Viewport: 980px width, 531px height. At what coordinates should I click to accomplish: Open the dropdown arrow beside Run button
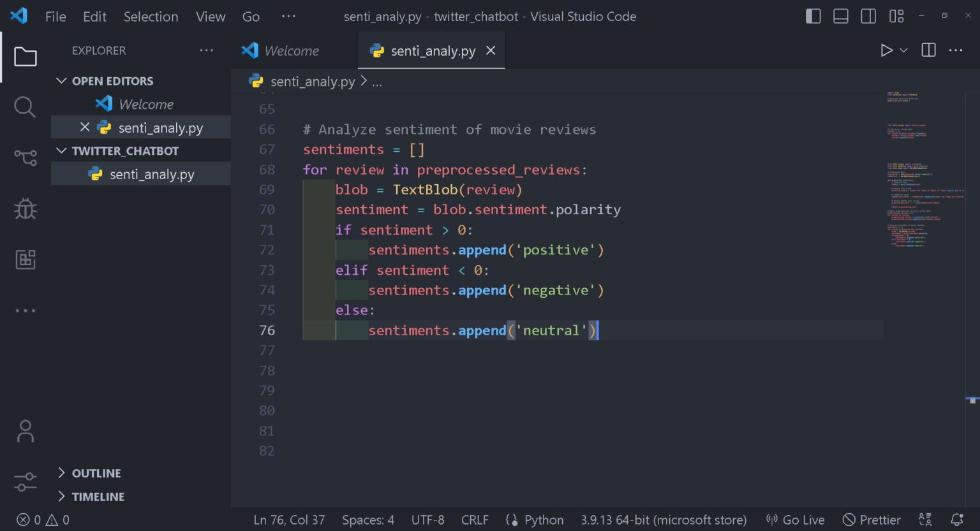click(903, 50)
